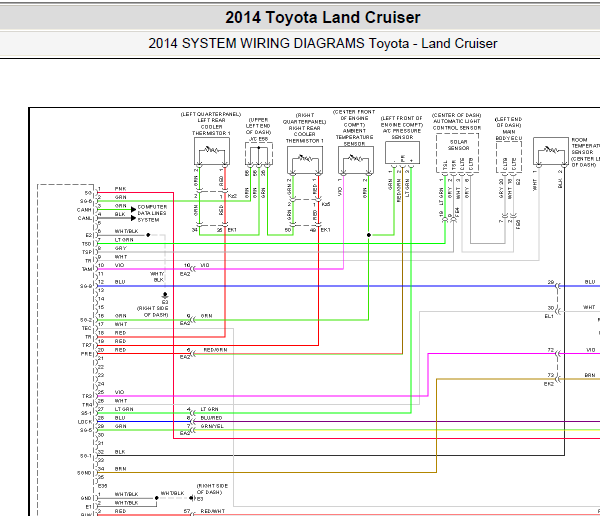Click the E3 ground symbol near Right Side of Dash
The width and height of the screenshot is (600, 516).
pos(165,296)
